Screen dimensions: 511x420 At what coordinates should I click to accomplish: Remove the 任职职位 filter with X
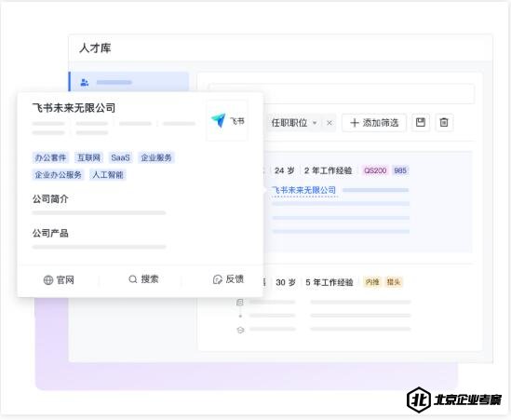329,123
